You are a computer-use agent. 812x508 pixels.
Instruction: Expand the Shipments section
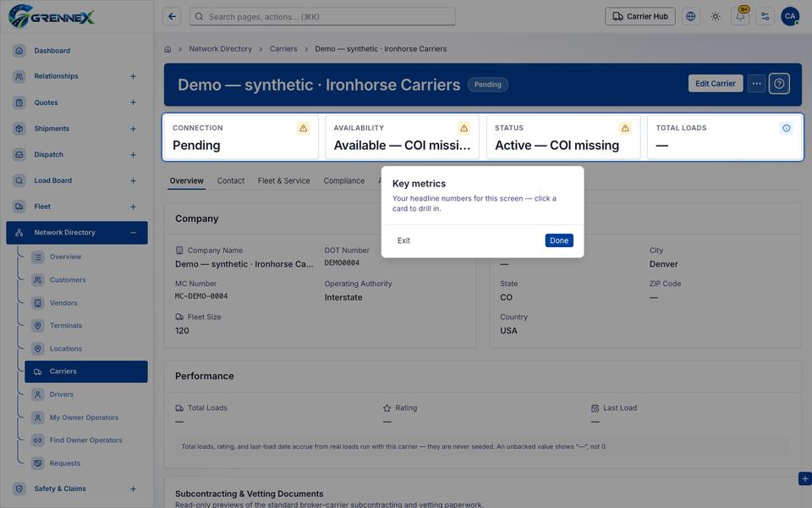(x=133, y=129)
